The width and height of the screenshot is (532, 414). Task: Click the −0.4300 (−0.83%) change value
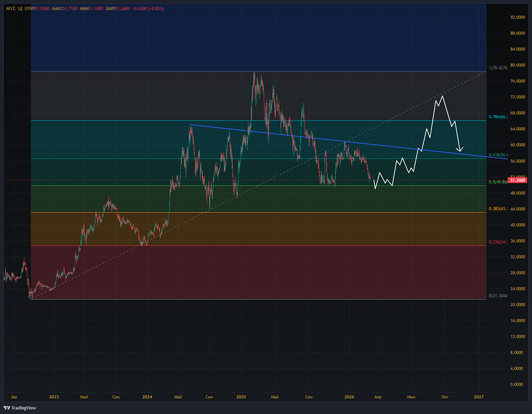(x=148, y=9)
